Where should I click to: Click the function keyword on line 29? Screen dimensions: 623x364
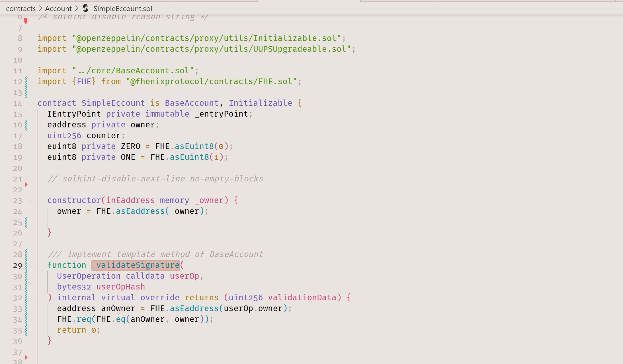[x=67, y=265]
